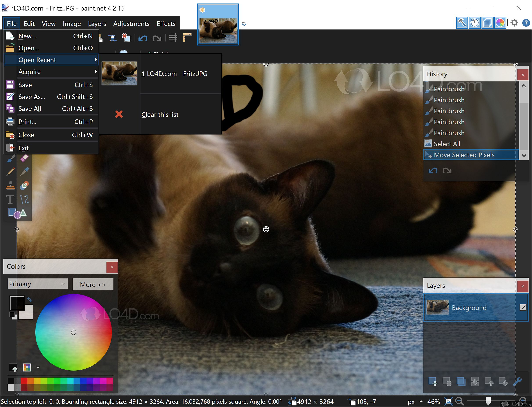Expand the Acquire submenu
This screenshot has width=532, height=407.
tap(51, 72)
